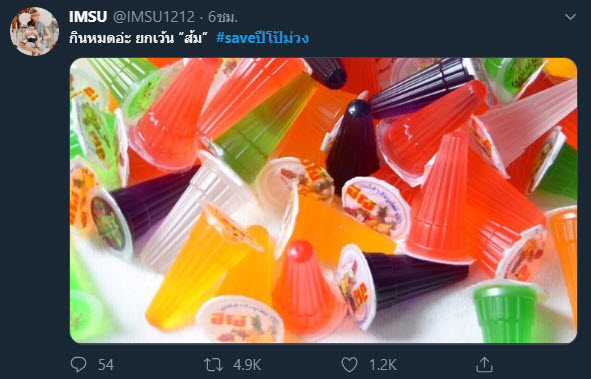Open the share upload icon

pos(484,364)
